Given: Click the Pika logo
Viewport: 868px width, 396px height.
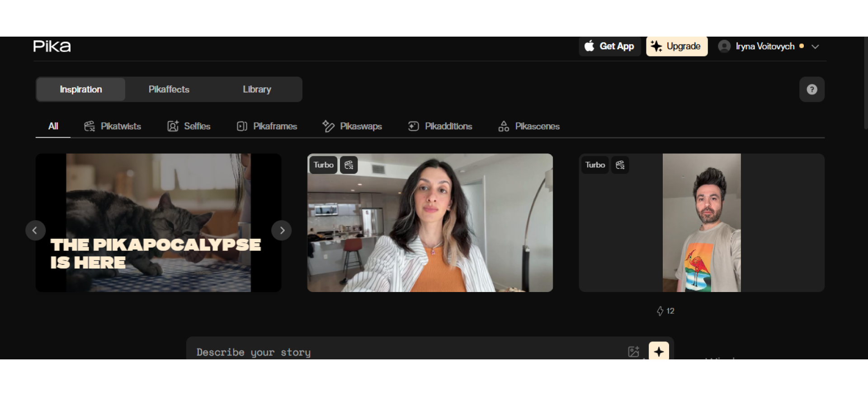Looking at the screenshot, I should [52, 46].
